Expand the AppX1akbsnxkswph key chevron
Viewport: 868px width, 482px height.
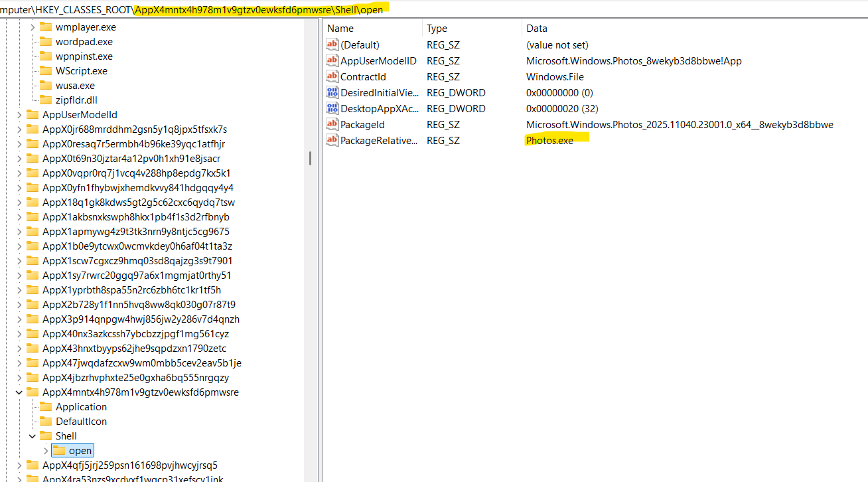click(19, 217)
